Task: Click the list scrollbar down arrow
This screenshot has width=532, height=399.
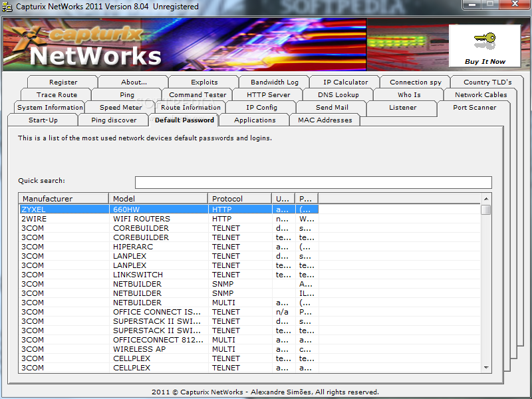Action: tap(486, 368)
